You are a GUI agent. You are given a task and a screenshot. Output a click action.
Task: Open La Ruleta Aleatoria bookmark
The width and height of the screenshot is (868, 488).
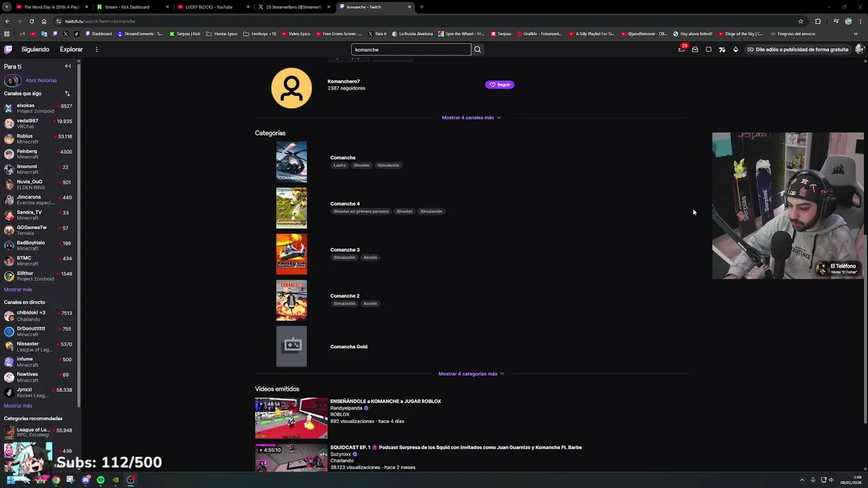point(412,34)
